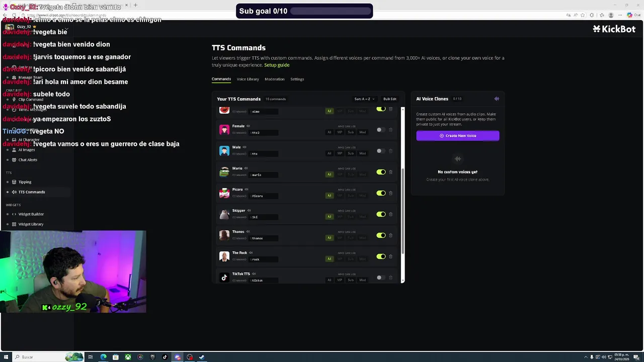Switch to the Commands tab
This screenshot has width=644, height=362.
[x=221, y=79]
